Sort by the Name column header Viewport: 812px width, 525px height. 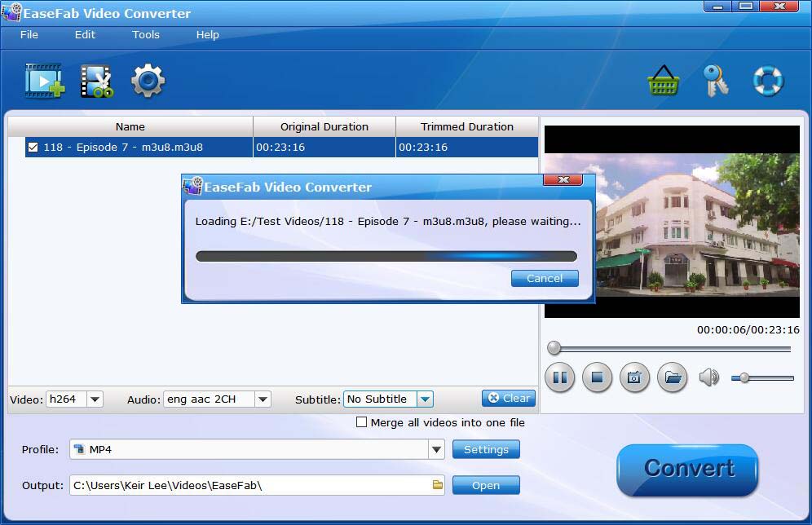click(130, 126)
